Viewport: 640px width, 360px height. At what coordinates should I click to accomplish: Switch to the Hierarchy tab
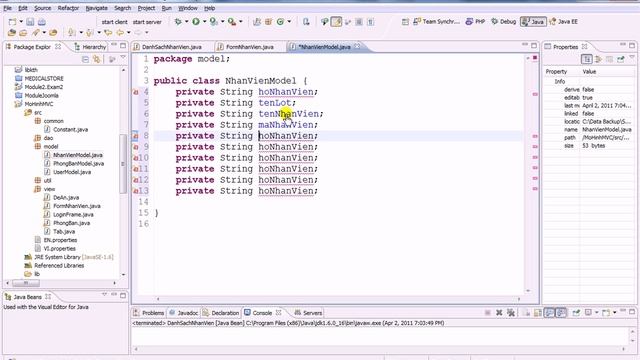(x=90, y=47)
